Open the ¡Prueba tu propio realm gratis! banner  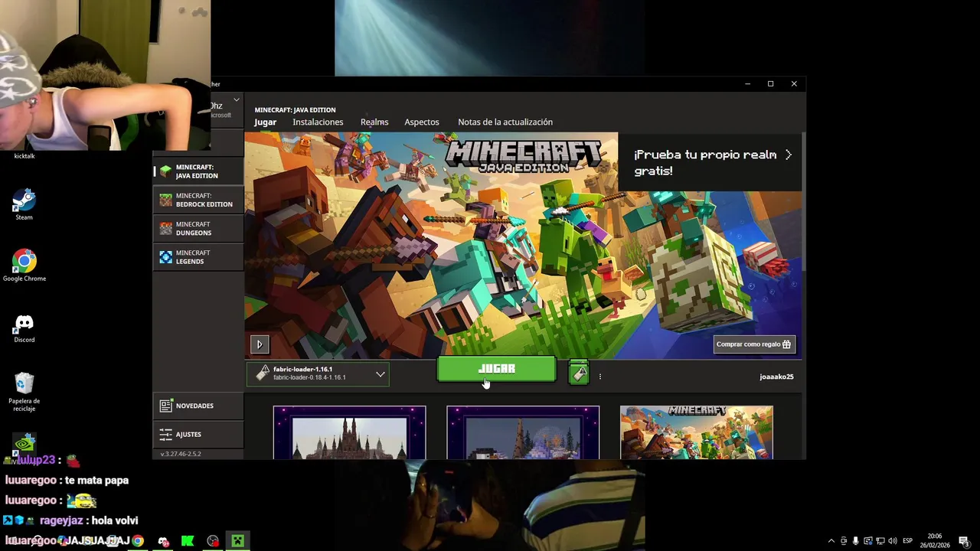[x=710, y=162]
